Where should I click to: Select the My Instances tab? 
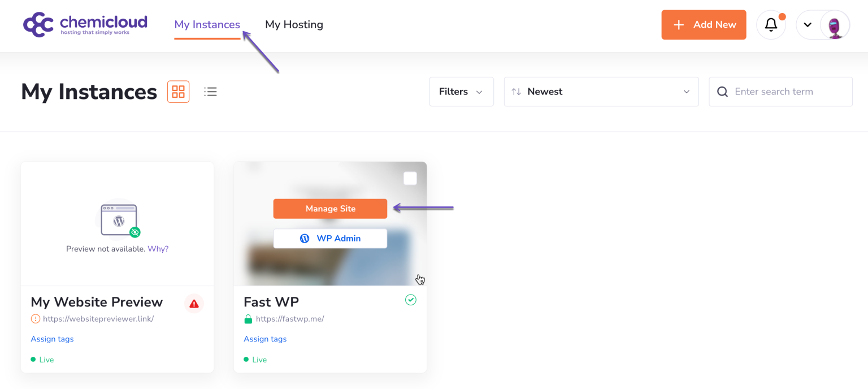pyautogui.click(x=207, y=24)
